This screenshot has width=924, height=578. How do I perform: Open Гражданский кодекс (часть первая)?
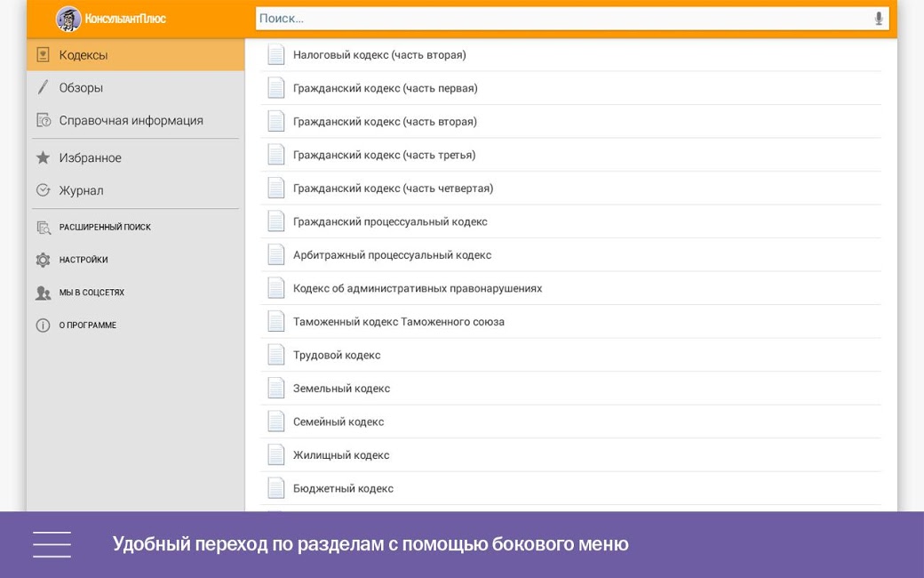coord(385,88)
